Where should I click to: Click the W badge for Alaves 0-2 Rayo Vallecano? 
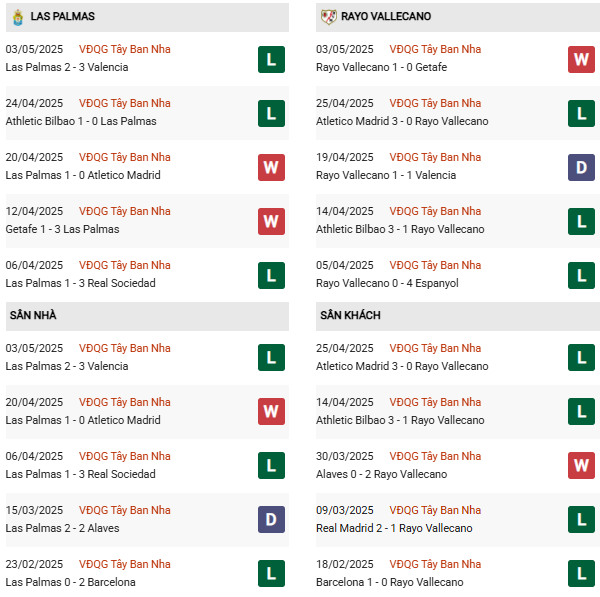point(581,466)
